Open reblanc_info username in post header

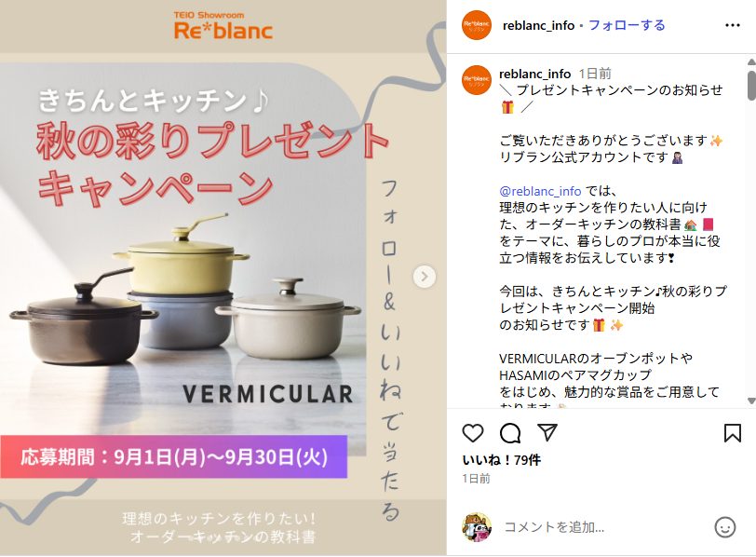pyautogui.click(x=538, y=25)
